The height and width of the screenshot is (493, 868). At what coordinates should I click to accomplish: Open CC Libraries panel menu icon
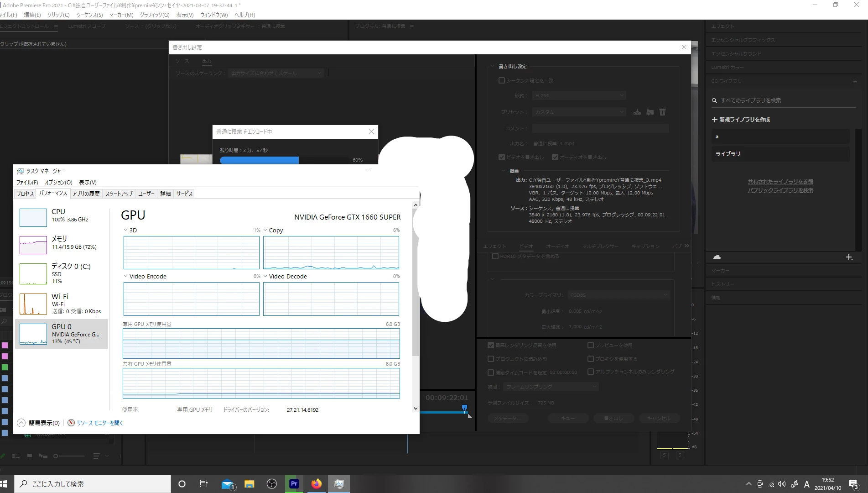coord(855,81)
